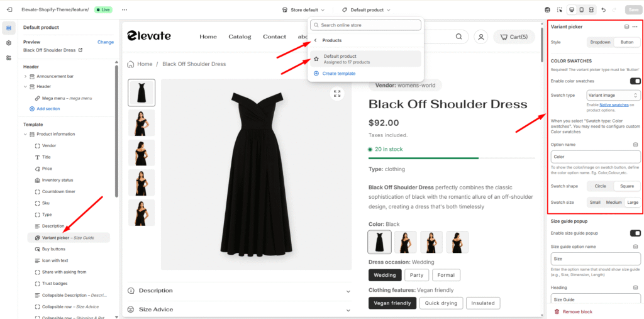The image size is (644, 319).
Task: Set variant style to Dropdown
Action: (601, 42)
